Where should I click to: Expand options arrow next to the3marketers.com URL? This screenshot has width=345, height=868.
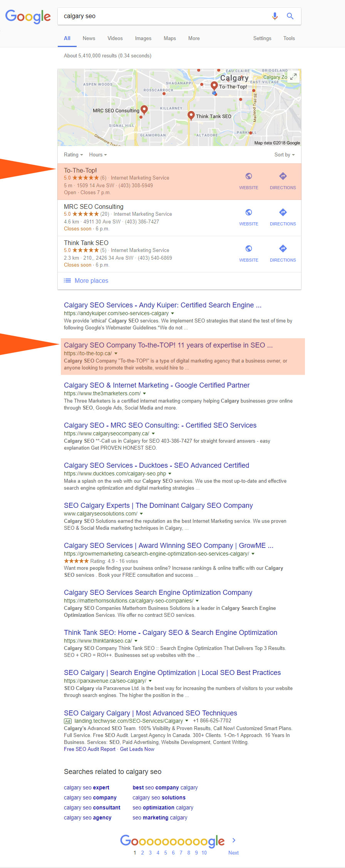pyautogui.click(x=144, y=394)
